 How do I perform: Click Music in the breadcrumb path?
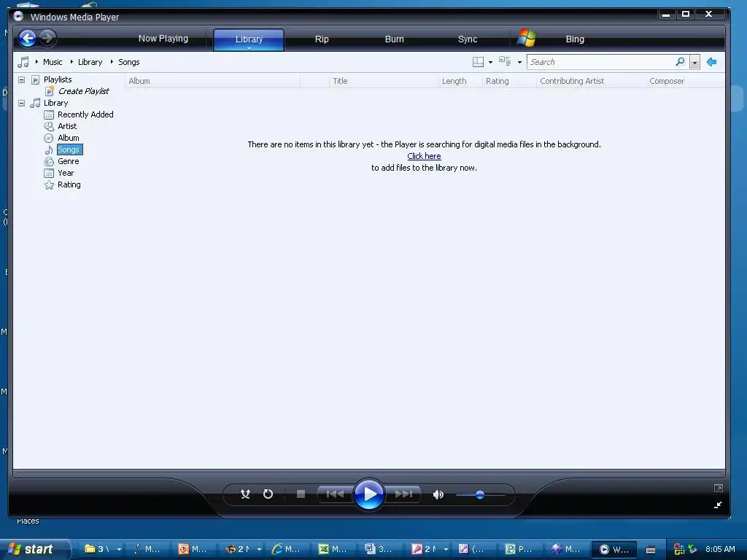(53, 62)
